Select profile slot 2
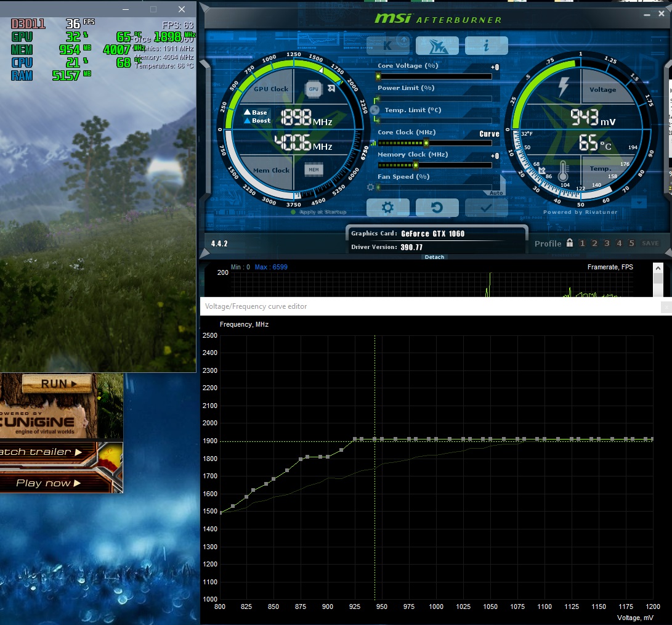672x625 pixels. point(594,243)
